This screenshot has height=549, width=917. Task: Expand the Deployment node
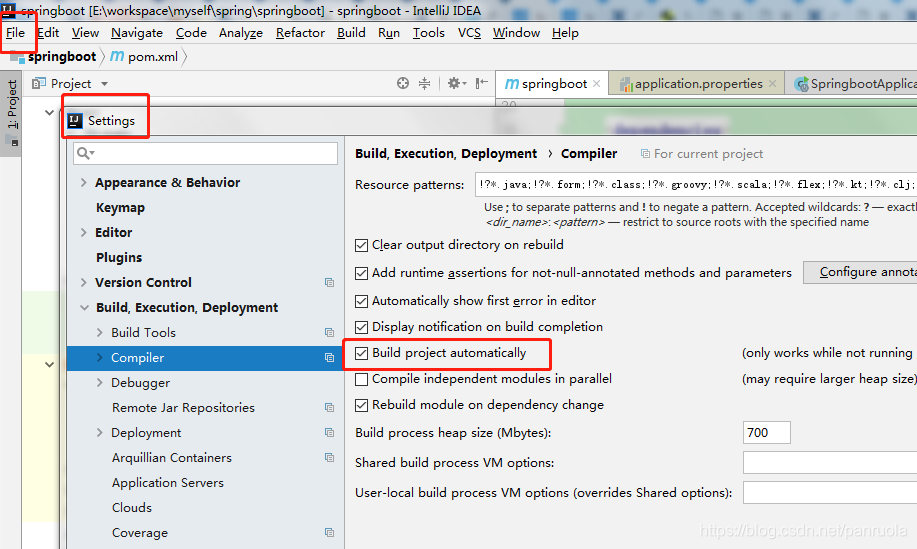(x=99, y=433)
